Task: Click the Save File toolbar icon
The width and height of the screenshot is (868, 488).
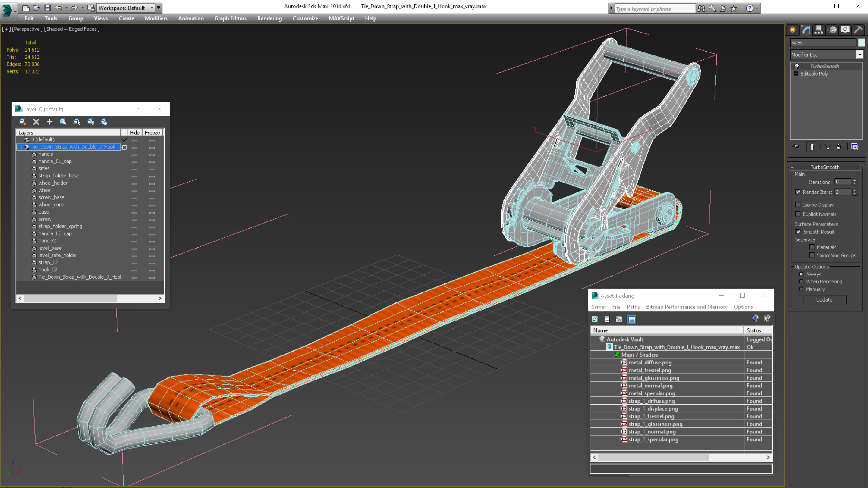Action: tap(48, 8)
